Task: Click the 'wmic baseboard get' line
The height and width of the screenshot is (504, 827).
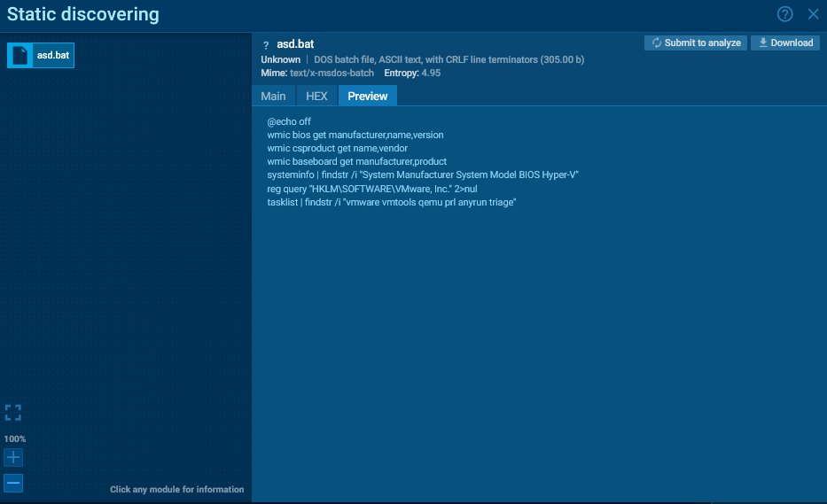Action: tap(356, 161)
